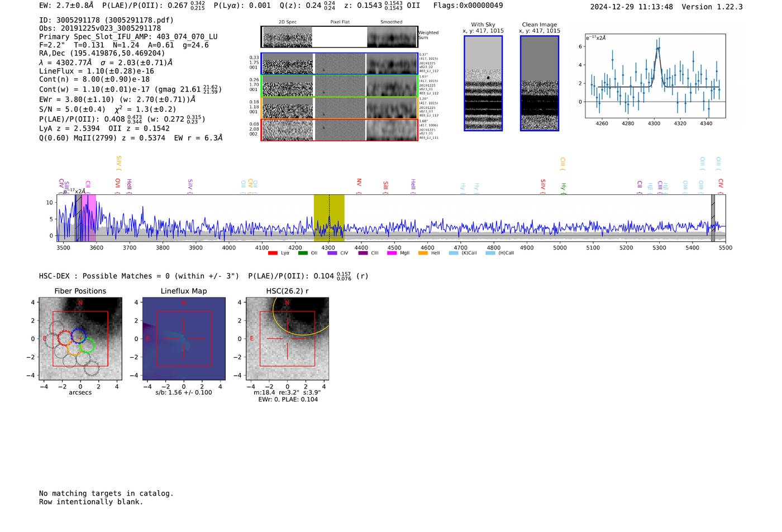This screenshot has width=782, height=532.
Task: Click the 'λ = 4302.77Å' line
Action: click(x=106, y=63)
